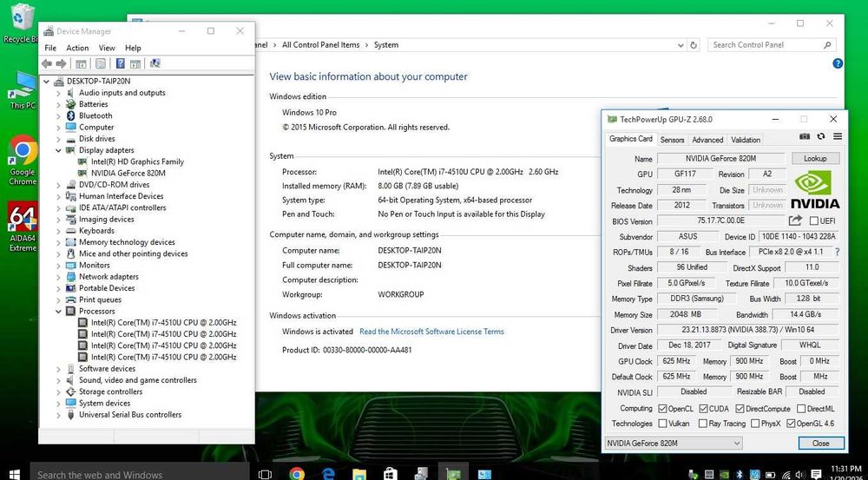Screen dimensions: 868x480
Task: Select the This PC desktop icon
Action: [23, 90]
